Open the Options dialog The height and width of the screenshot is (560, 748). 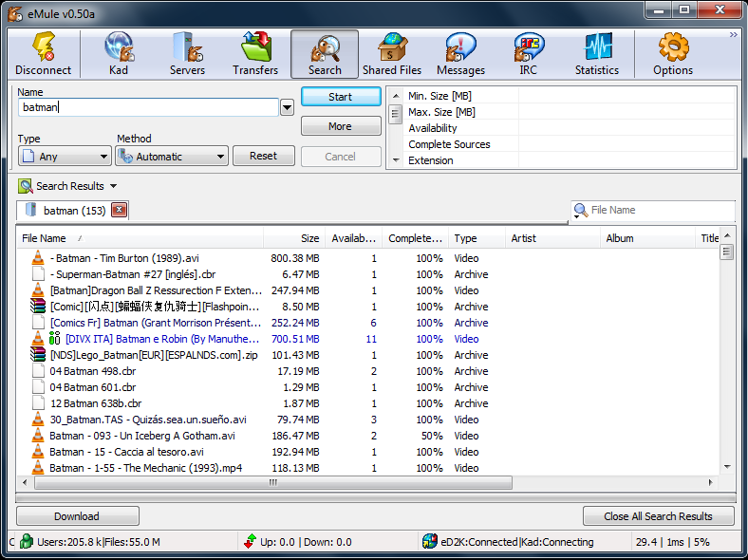point(673,54)
